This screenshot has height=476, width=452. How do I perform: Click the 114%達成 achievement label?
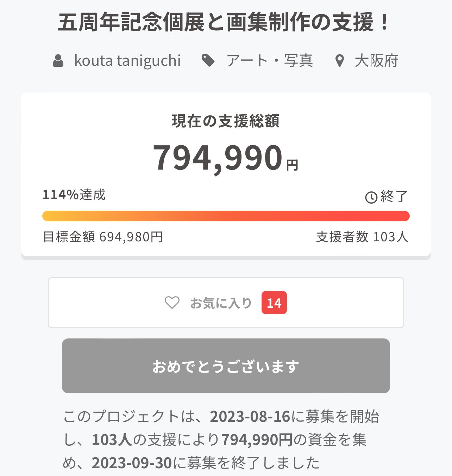74,195
